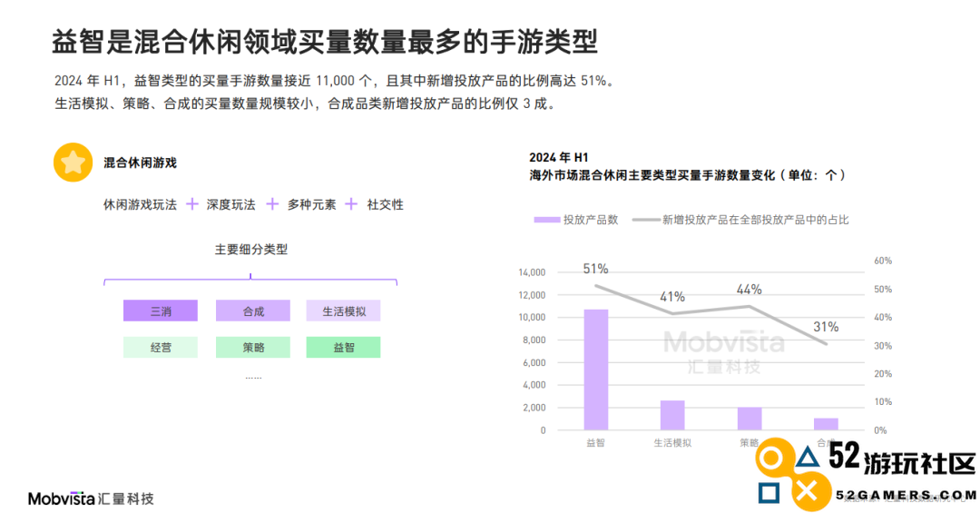Click the sentence starting with 生活模拟、策略、合成
The width and height of the screenshot is (980, 513).
point(305,104)
